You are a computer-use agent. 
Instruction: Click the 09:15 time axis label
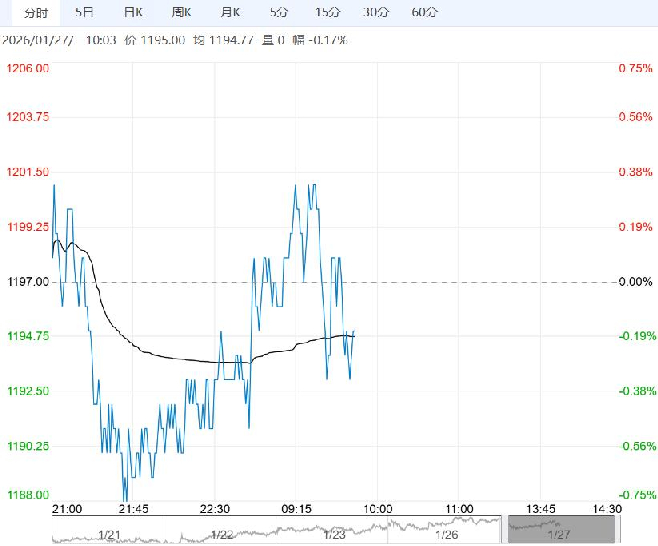298,508
